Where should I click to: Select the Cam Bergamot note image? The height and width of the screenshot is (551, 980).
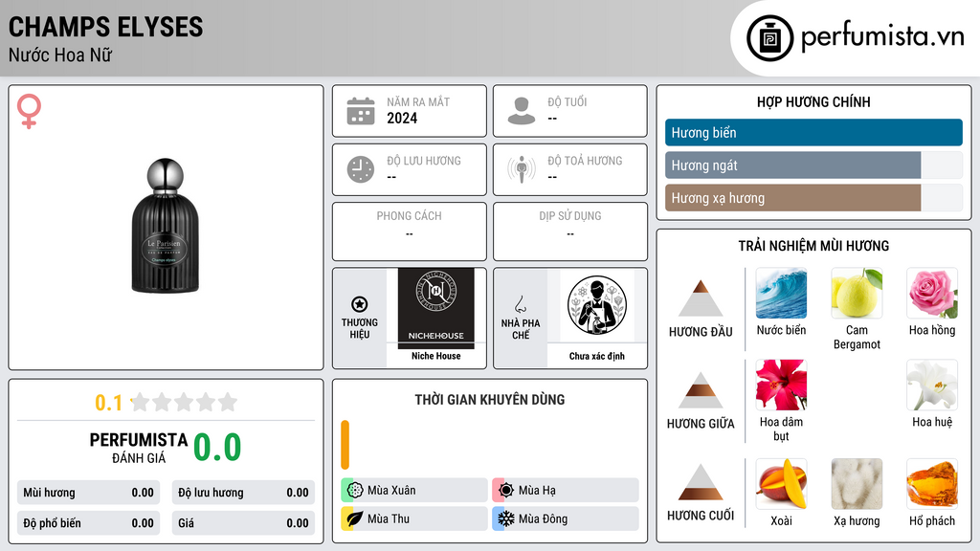tap(857, 293)
